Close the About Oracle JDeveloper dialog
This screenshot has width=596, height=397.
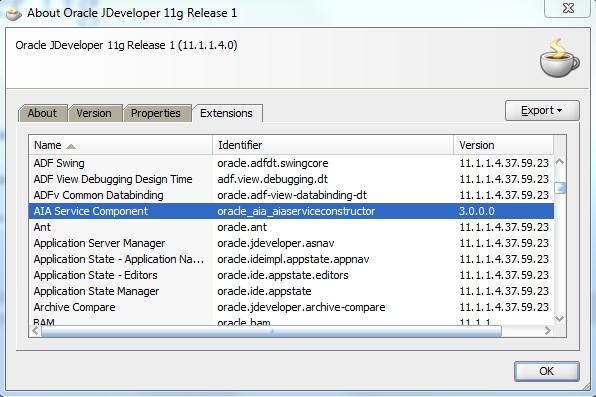point(568,8)
